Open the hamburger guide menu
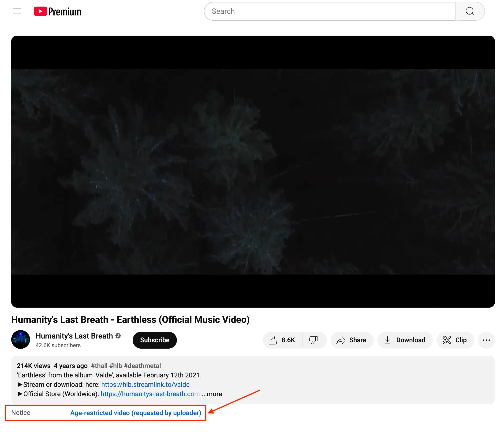Screen dimensions: 504x432 point(17,11)
